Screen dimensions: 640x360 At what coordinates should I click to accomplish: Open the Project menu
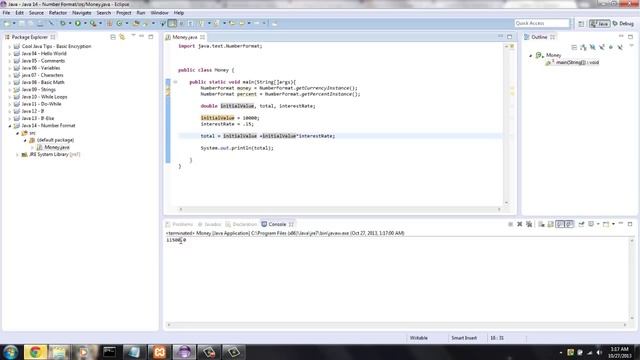tap(124, 13)
